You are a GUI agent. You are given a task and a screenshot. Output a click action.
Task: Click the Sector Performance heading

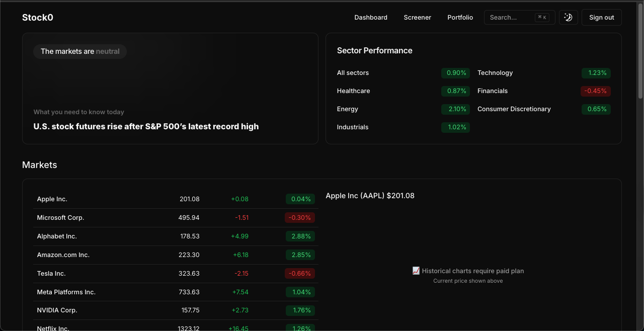374,50
